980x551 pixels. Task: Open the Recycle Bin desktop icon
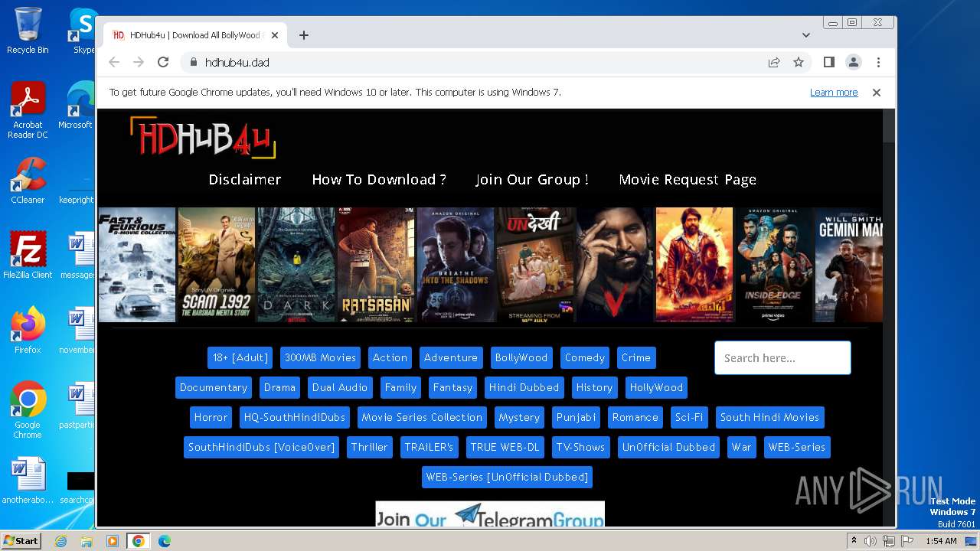pos(28,31)
